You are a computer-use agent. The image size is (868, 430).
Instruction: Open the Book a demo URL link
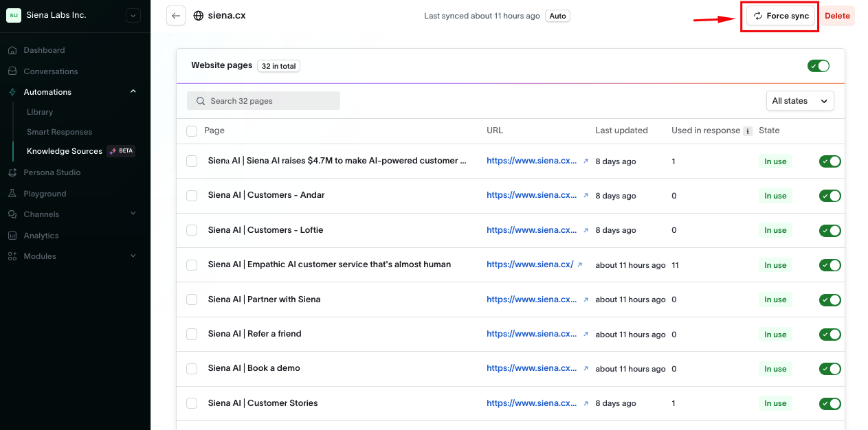[532, 368]
